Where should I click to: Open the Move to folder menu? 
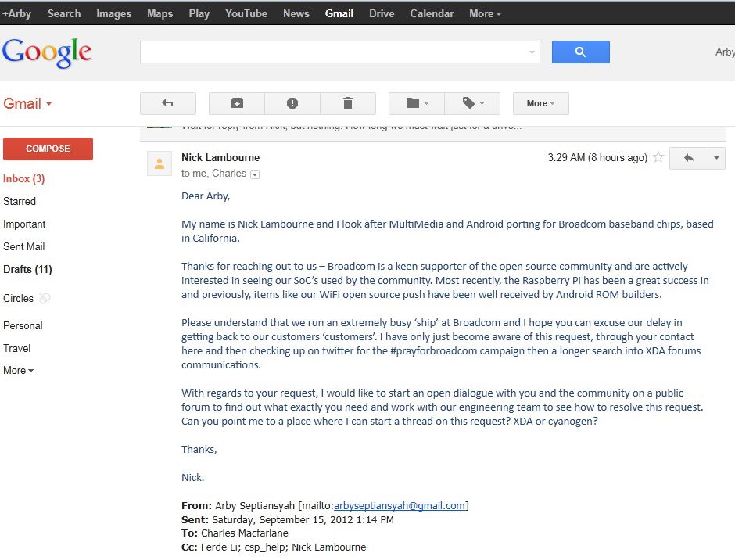pos(417,103)
